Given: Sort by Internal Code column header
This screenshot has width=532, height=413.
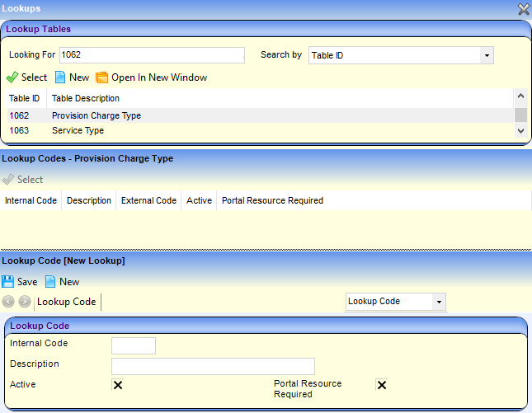Looking at the screenshot, I should click(31, 200).
